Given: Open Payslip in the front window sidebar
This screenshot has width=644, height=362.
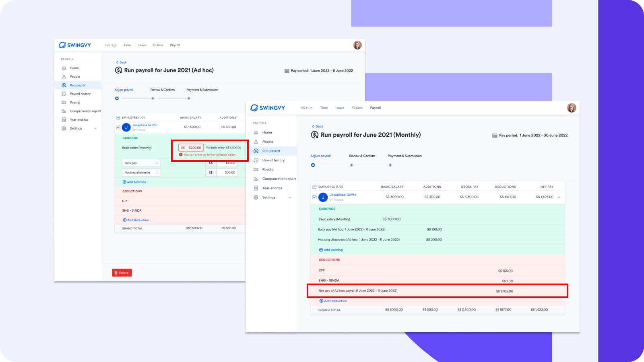Looking at the screenshot, I should [268, 169].
